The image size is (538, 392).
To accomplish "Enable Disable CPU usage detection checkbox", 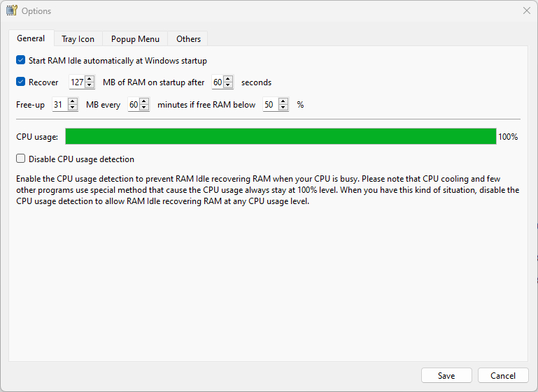I will pyautogui.click(x=20, y=159).
